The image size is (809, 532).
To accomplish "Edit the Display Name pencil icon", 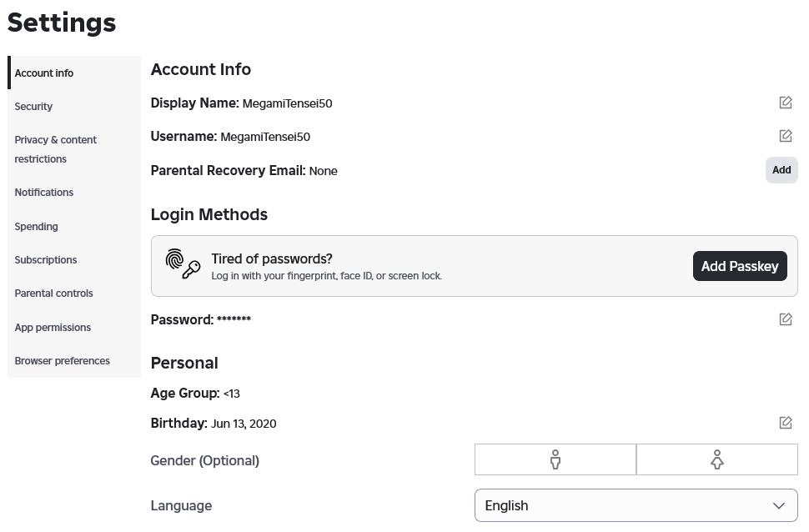I will pyautogui.click(x=786, y=103).
